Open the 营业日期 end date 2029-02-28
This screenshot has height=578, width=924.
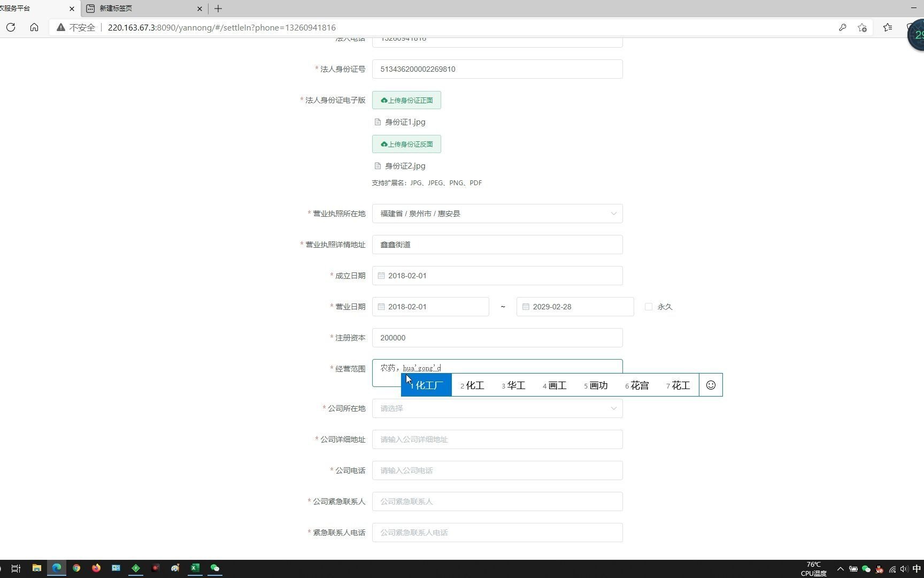click(575, 307)
